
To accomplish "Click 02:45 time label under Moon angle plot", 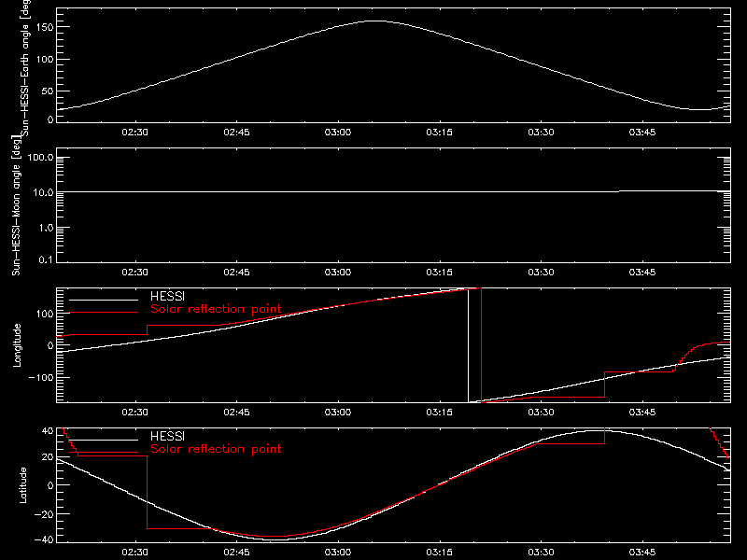I will (236, 272).
